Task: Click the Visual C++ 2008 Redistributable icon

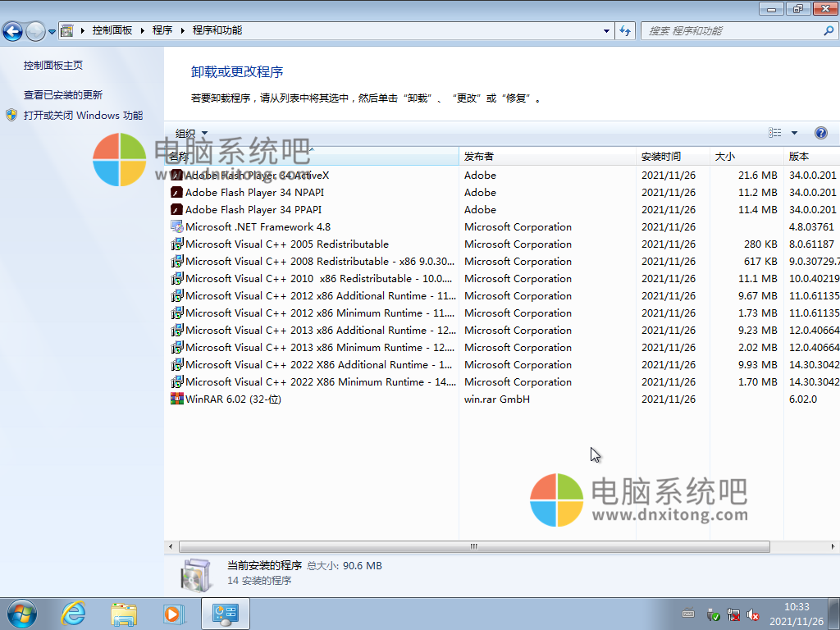Action: (177, 261)
